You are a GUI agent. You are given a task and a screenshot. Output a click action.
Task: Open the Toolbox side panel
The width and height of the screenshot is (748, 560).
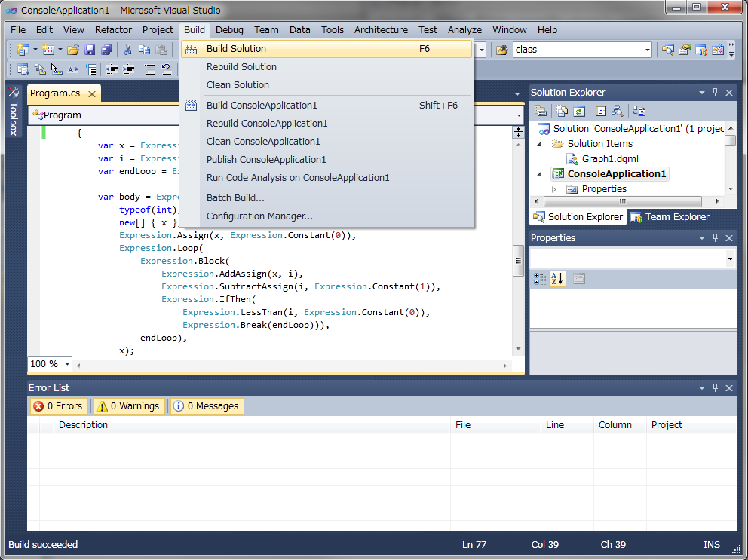[x=14, y=112]
